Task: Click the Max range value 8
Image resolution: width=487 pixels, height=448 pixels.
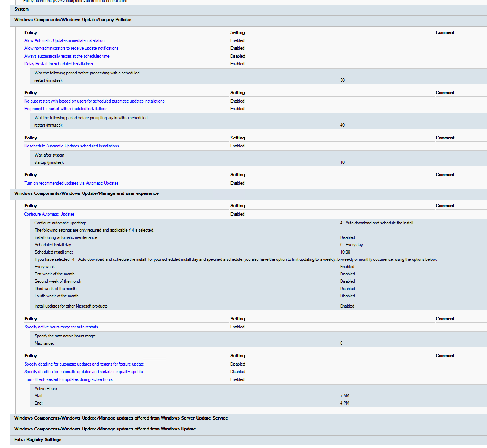Action: tap(341, 343)
